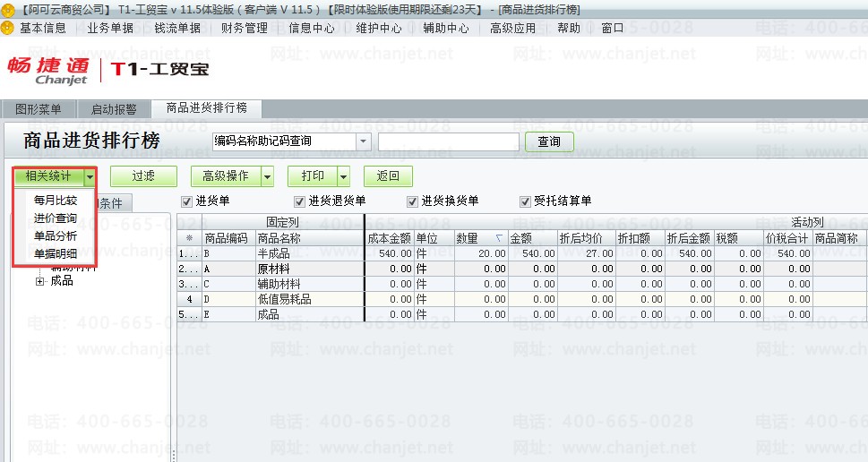Toggle the 进货换货单 checkbox
The width and height of the screenshot is (868, 462).
[412, 201]
